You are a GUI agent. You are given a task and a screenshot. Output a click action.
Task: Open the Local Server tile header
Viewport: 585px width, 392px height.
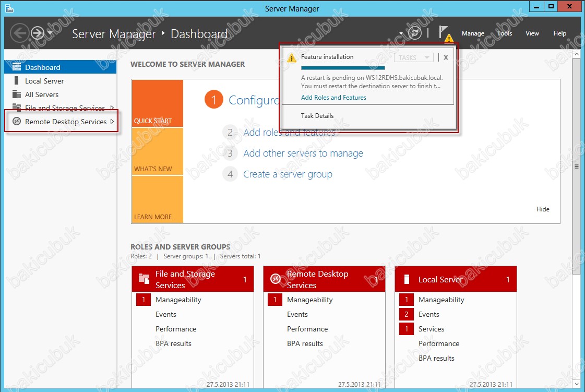(456, 279)
